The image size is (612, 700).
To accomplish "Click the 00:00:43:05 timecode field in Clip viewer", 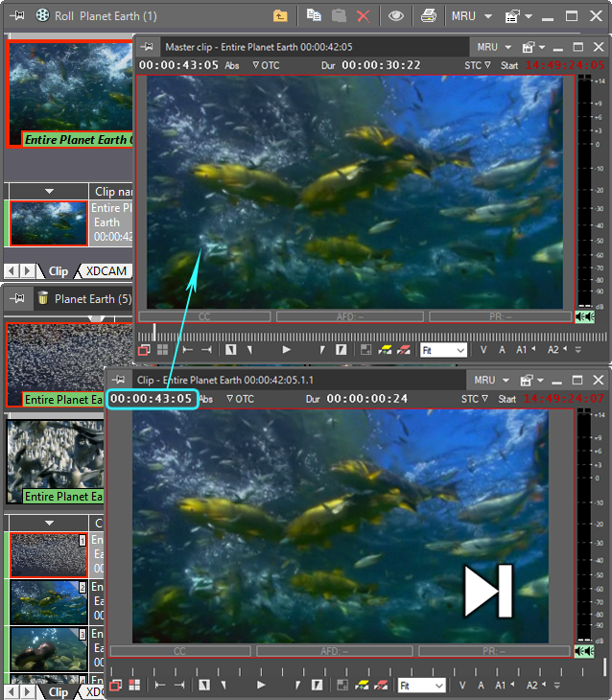I will [152, 399].
